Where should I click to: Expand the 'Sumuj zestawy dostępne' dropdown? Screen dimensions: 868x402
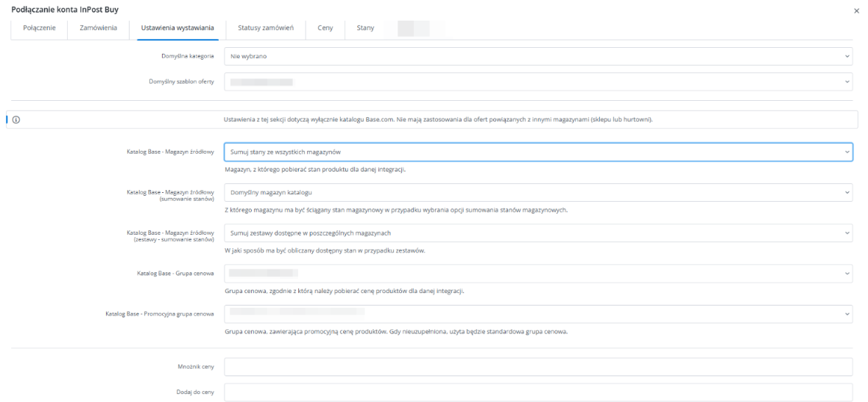(x=537, y=233)
